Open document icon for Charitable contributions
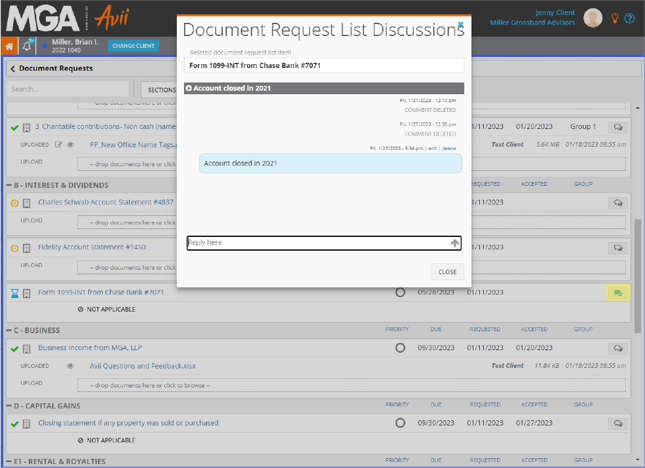Screen dimensions: 645x468 click(x=26, y=127)
